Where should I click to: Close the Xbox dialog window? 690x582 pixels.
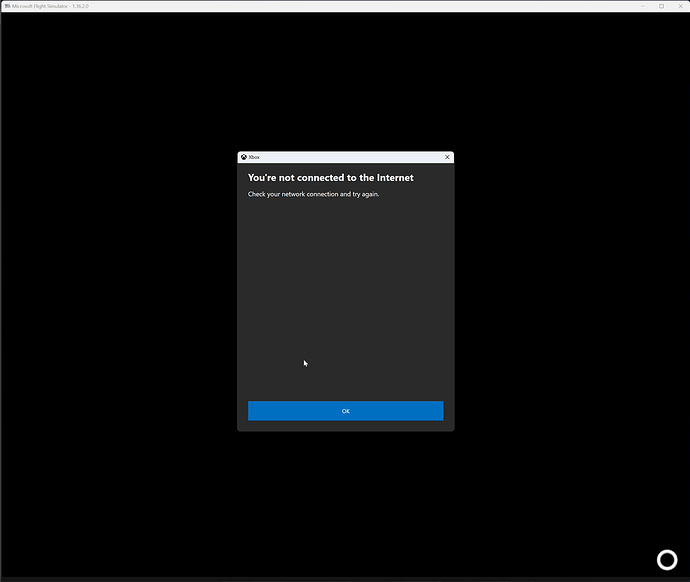tap(447, 157)
